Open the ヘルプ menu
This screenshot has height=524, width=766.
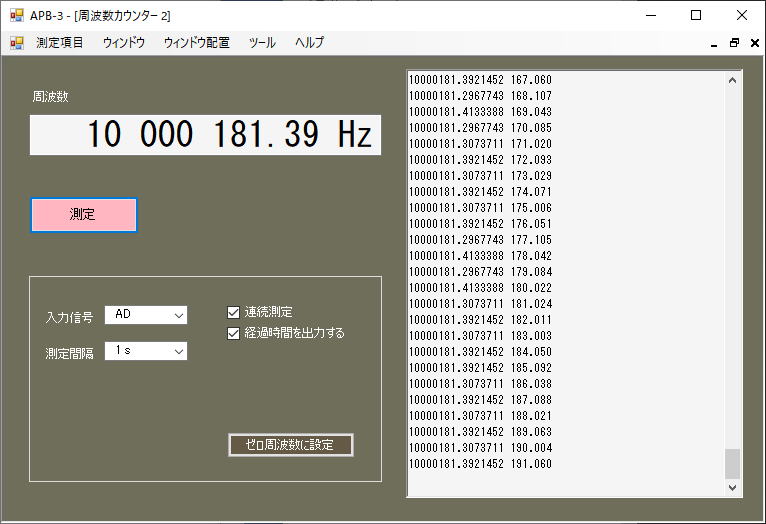click(309, 43)
